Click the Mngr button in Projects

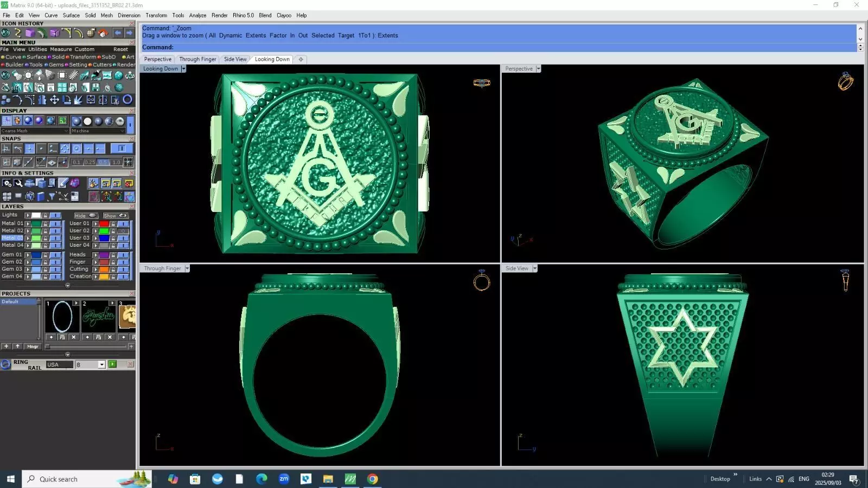(33, 346)
